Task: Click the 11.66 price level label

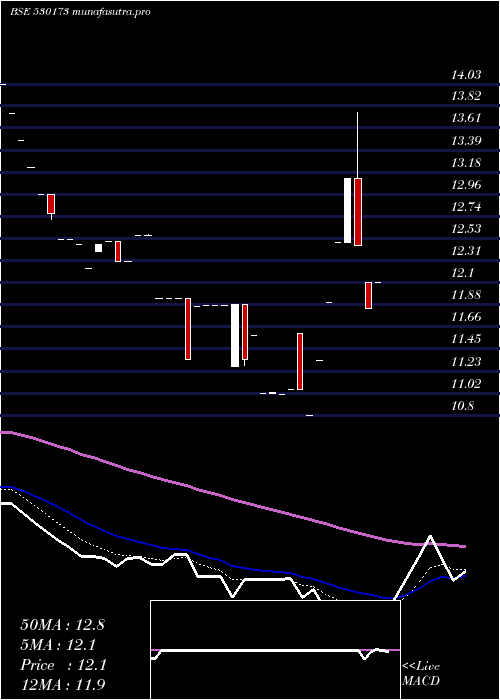Action: tap(466, 317)
